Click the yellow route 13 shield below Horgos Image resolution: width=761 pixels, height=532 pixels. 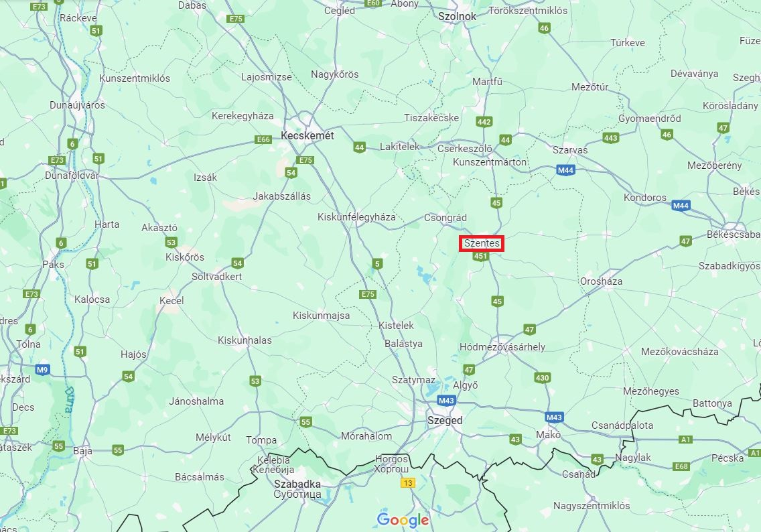click(408, 482)
